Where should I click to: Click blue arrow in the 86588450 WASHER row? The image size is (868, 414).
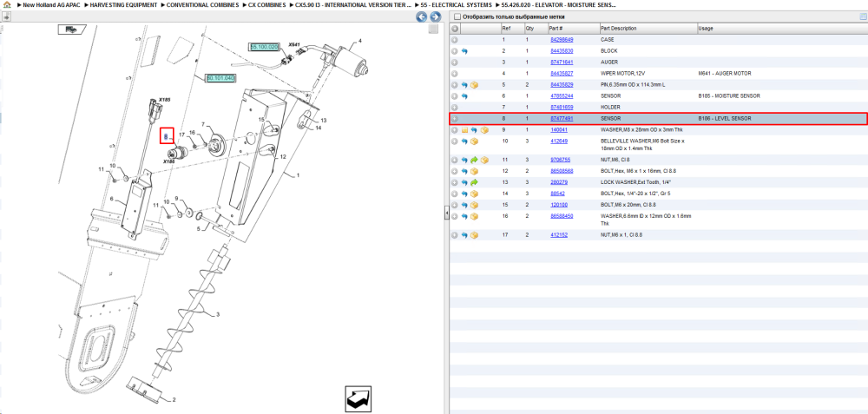(x=464, y=216)
